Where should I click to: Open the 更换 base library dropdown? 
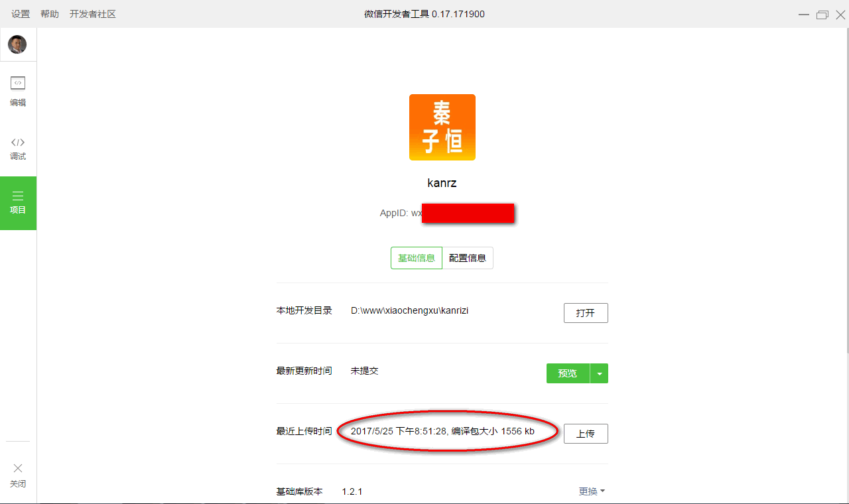pos(592,491)
